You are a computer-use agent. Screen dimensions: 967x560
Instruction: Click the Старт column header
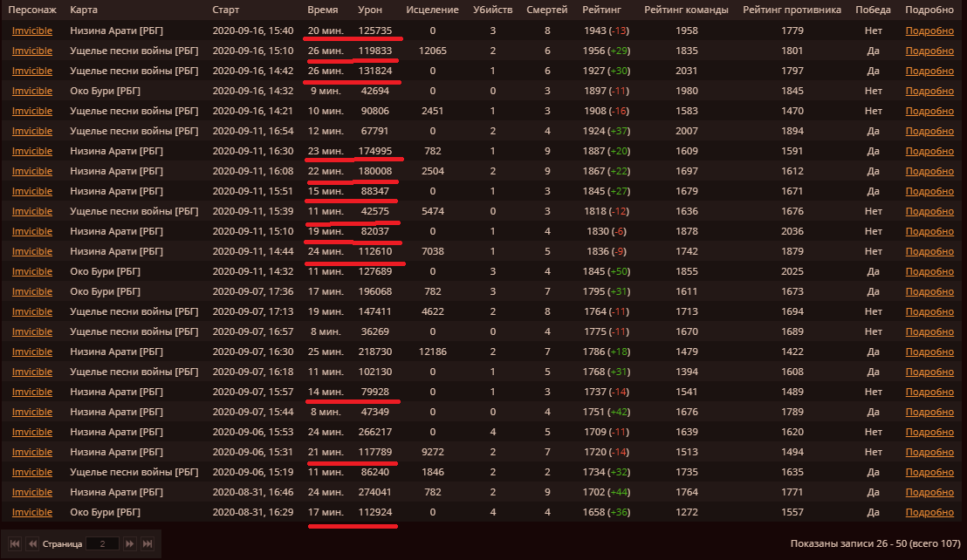[226, 10]
